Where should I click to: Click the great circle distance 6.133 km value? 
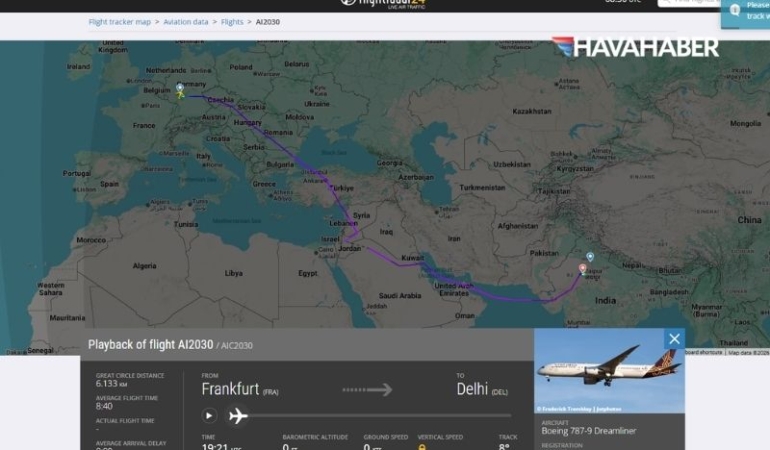pyautogui.click(x=111, y=384)
